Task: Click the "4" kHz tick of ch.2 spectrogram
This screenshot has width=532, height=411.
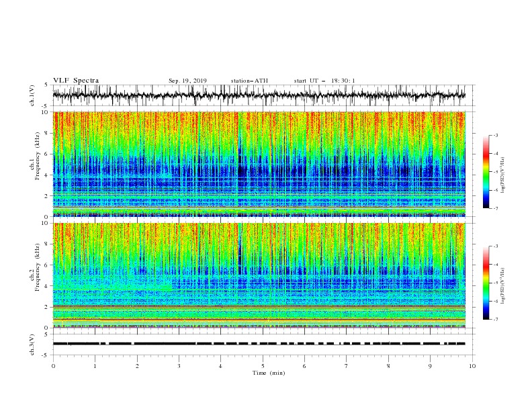Action: click(x=47, y=286)
